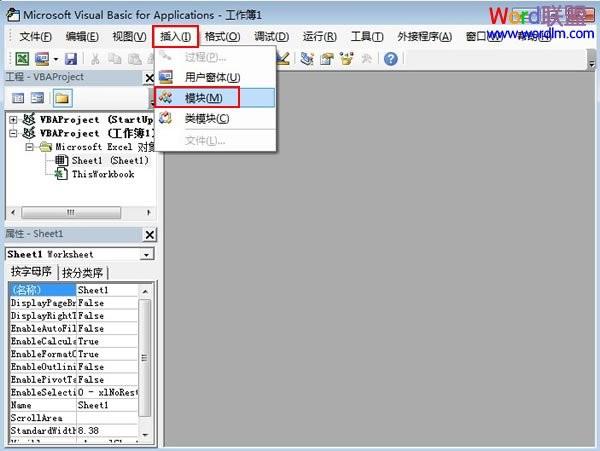Click the 类模块 class module icon

point(166,118)
